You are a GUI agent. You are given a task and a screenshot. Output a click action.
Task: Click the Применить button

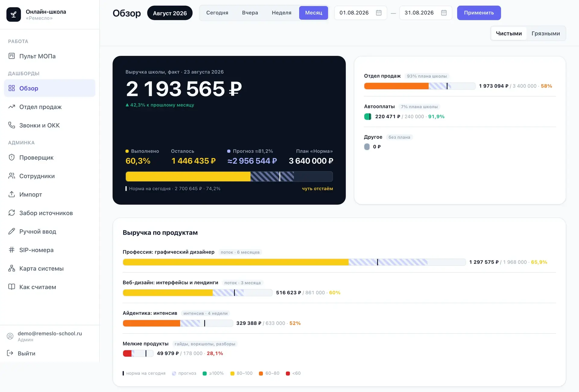click(479, 13)
